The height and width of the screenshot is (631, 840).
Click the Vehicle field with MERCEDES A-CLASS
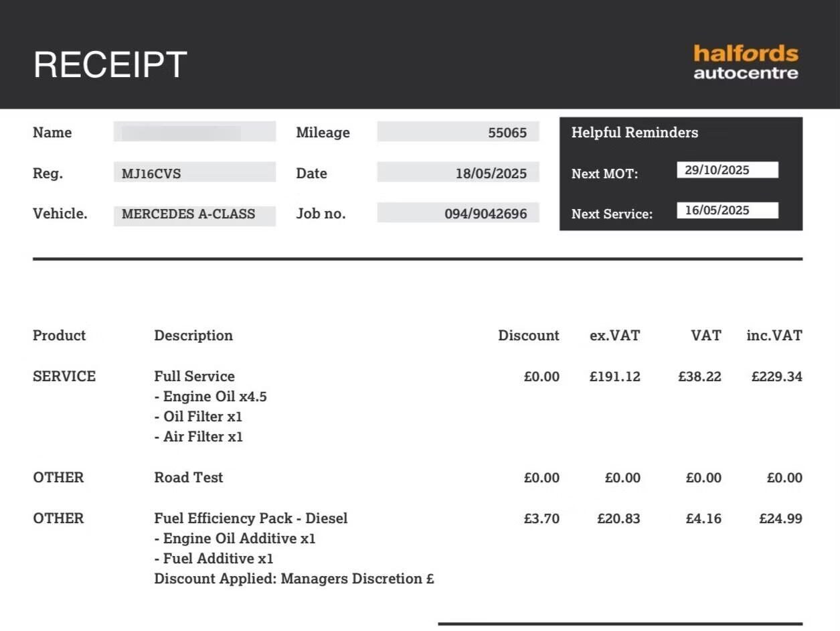click(x=194, y=214)
